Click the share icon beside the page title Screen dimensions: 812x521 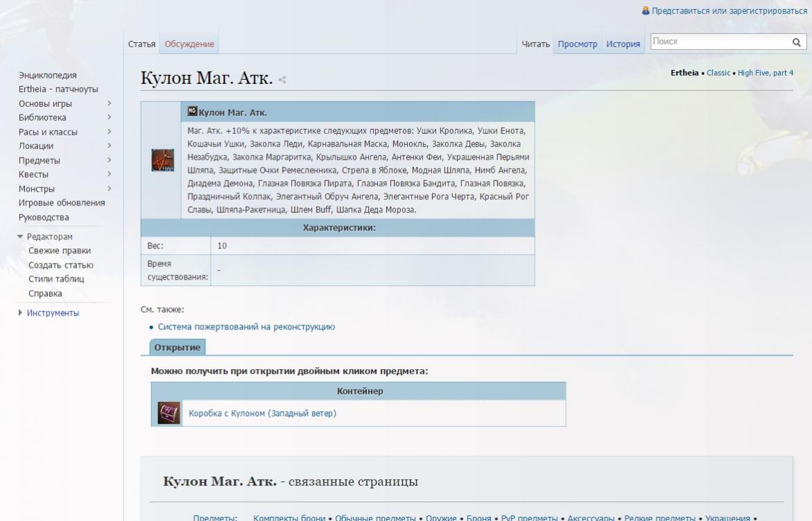[282, 80]
